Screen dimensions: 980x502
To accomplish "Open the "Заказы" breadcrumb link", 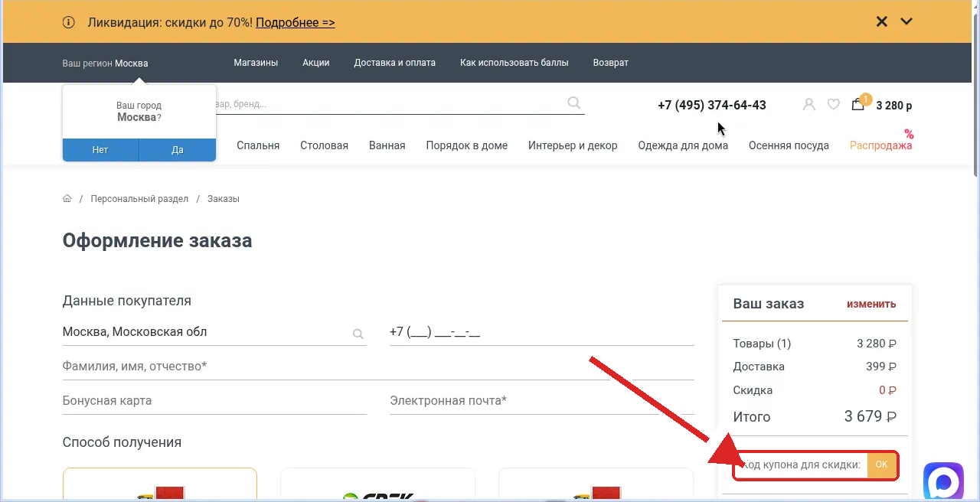I will (224, 199).
